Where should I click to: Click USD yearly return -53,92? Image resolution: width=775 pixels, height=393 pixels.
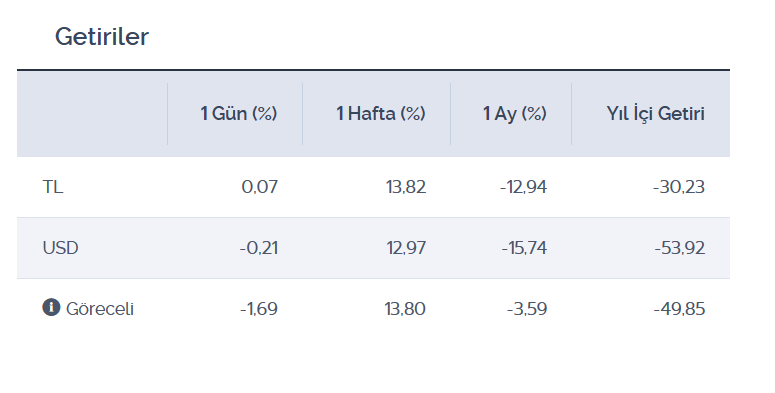tap(680, 248)
